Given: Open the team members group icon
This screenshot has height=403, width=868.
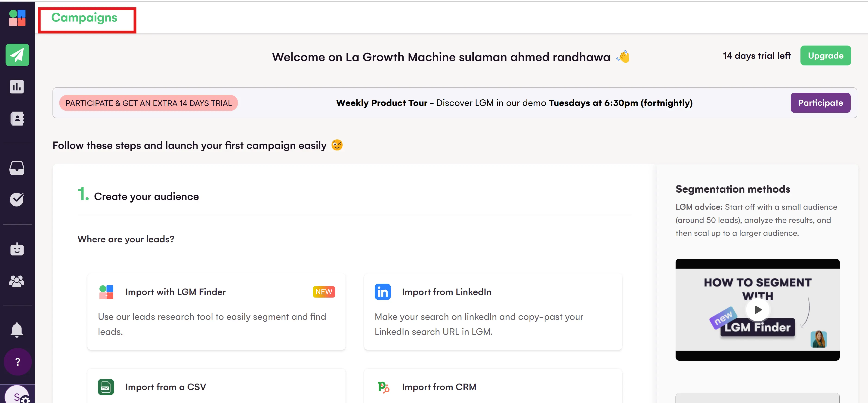Looking at the screenshot, I should 17,281.
